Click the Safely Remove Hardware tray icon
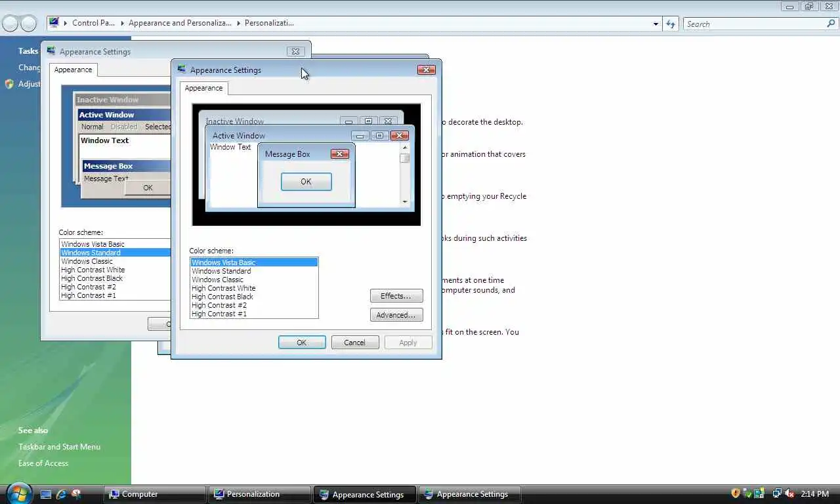 pyautogui.click(x=747, y=493)
